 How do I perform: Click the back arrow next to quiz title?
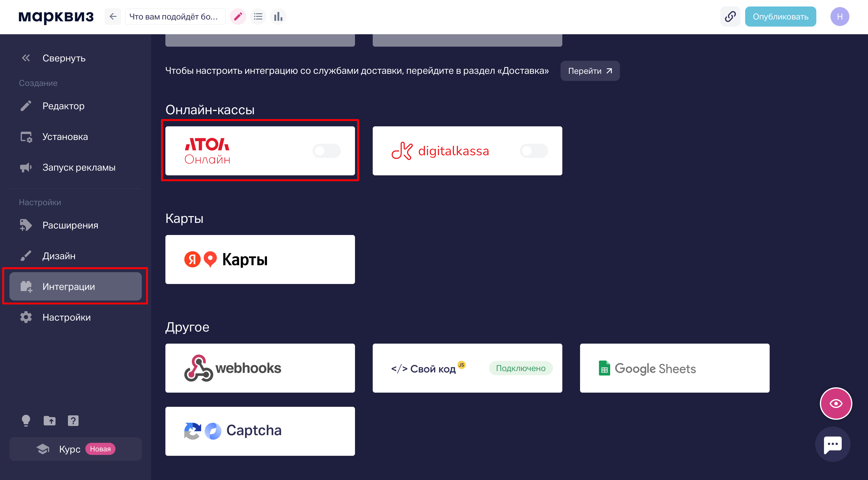113,17
